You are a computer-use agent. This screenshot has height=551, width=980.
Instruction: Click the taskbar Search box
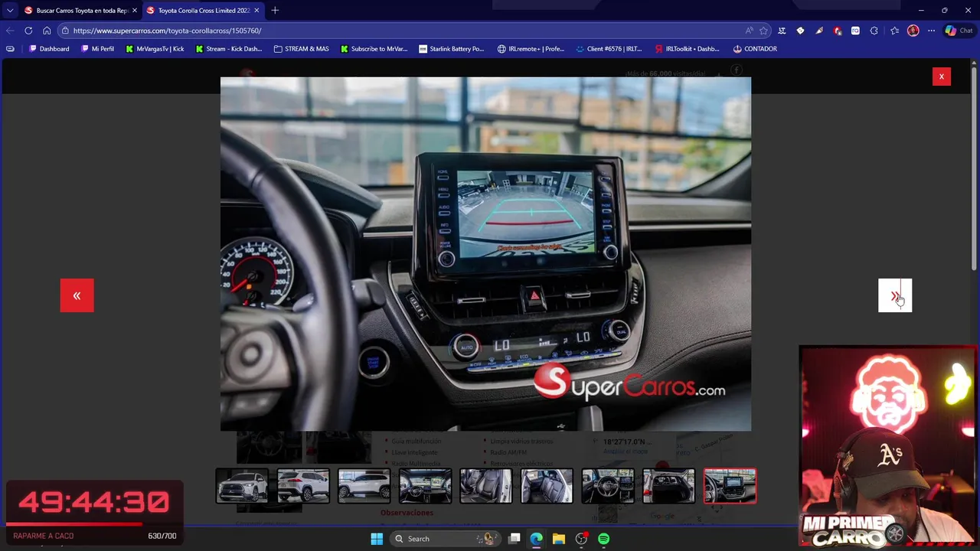[x=446, y=539]
